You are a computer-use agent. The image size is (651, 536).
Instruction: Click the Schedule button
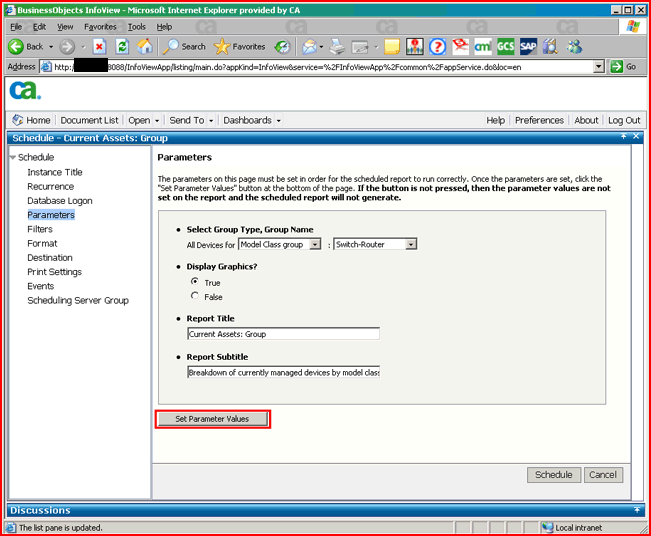[x=553, y=475]
